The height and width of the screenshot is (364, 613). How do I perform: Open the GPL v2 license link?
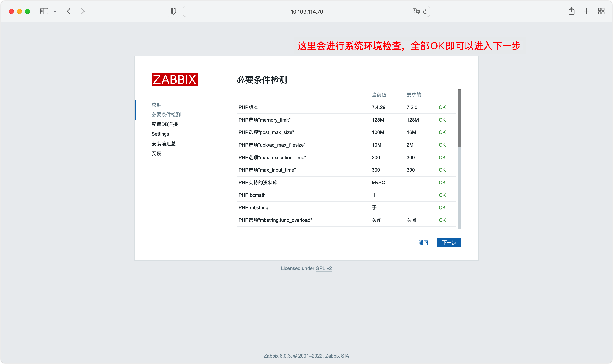pyautogui.click(x=323, y=268)
